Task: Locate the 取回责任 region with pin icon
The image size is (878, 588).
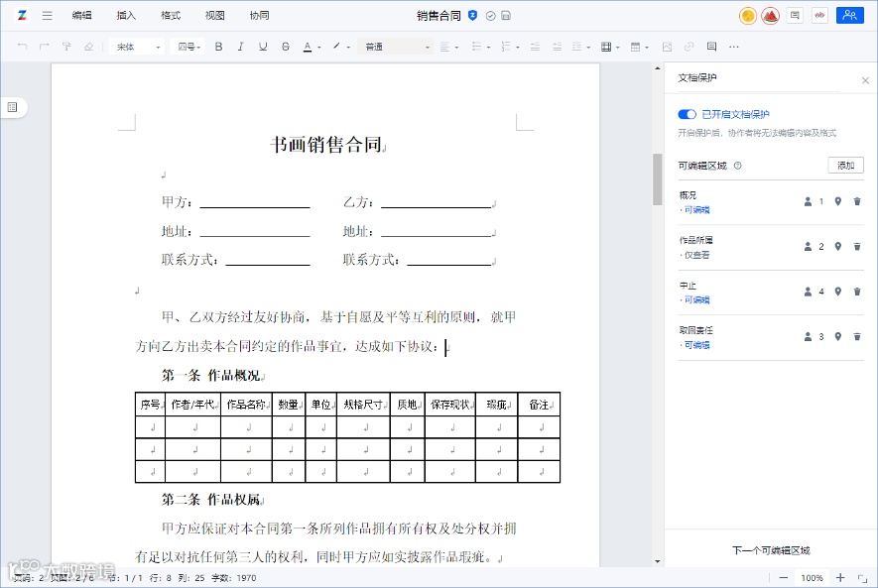Action: [x=837, y=336]
